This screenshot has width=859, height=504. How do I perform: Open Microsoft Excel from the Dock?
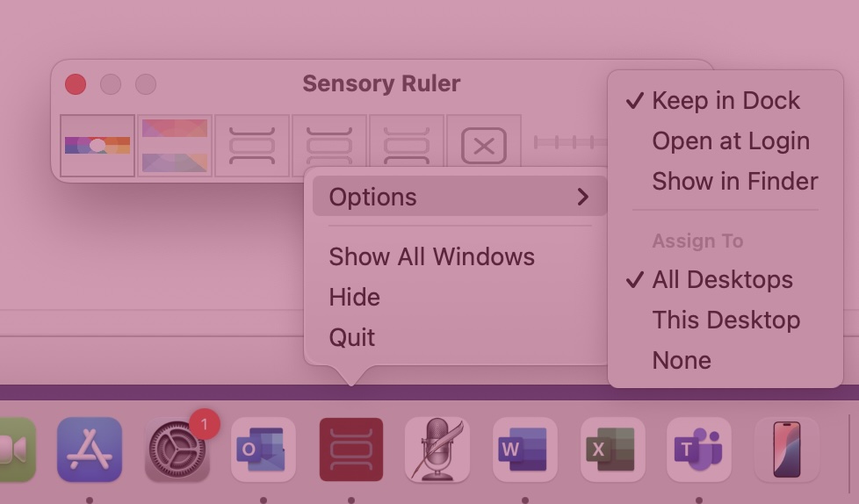pyautogui.click(x=612, y=450)
